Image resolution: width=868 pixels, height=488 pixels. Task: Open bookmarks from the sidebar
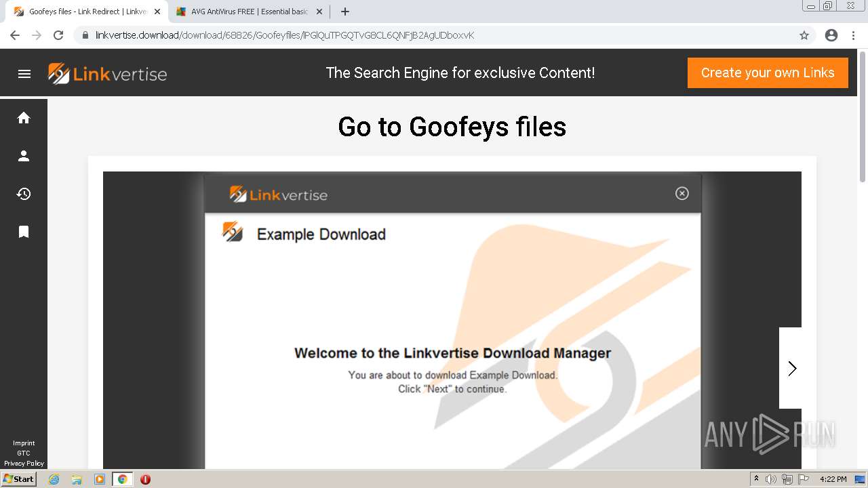24,232
